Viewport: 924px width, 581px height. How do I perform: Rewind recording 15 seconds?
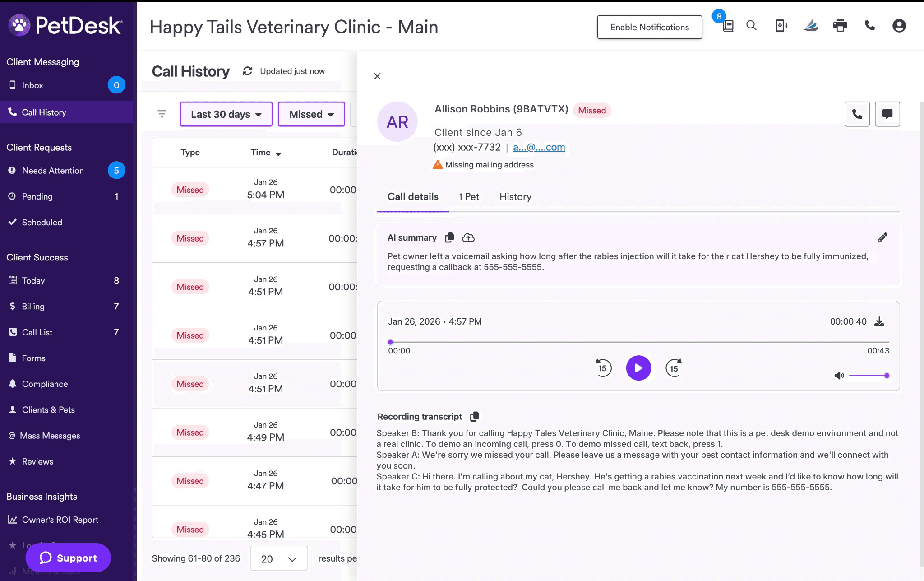point(603,368)
